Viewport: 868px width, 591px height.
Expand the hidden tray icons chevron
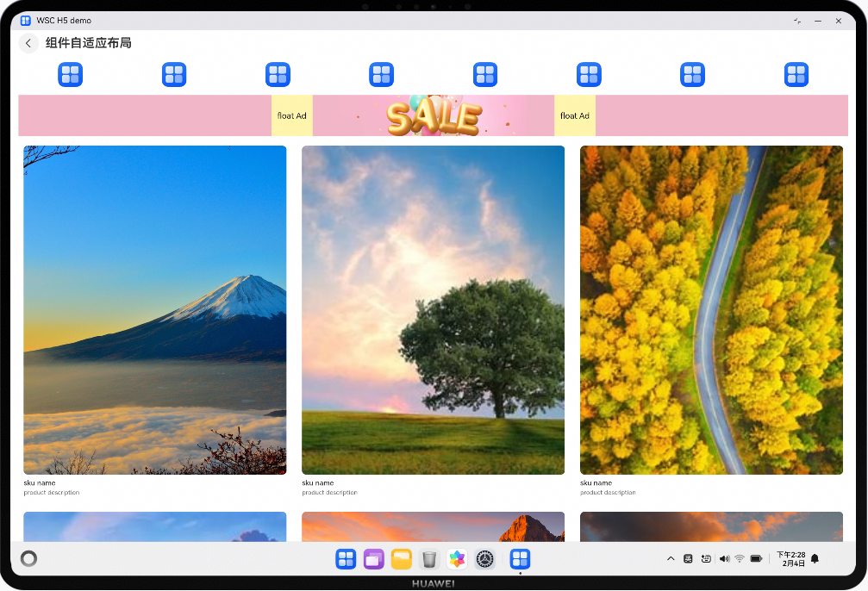(x=671, y=559)
